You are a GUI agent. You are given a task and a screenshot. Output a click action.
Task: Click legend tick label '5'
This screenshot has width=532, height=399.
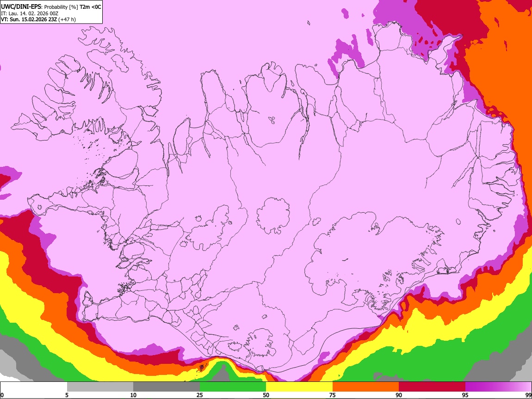pos(67,395)
